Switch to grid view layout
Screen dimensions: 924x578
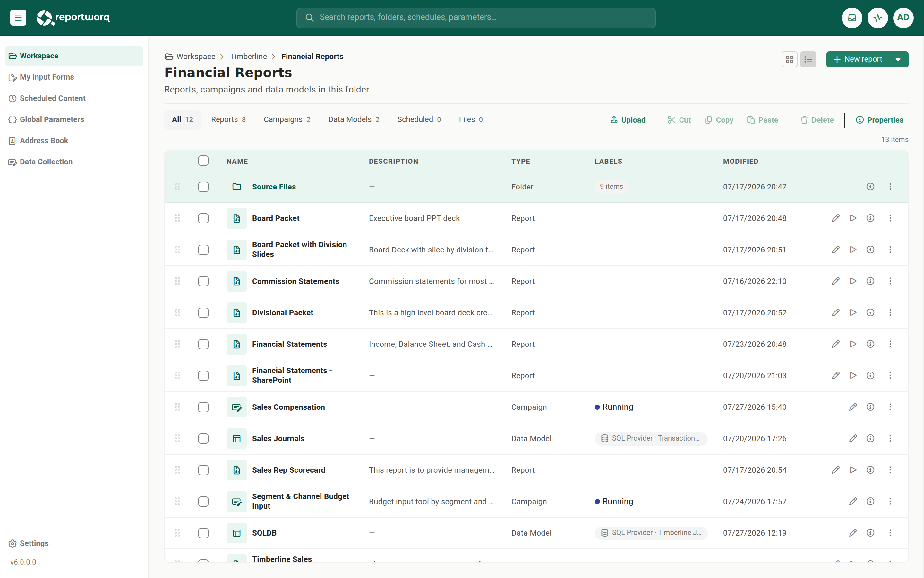789,59
